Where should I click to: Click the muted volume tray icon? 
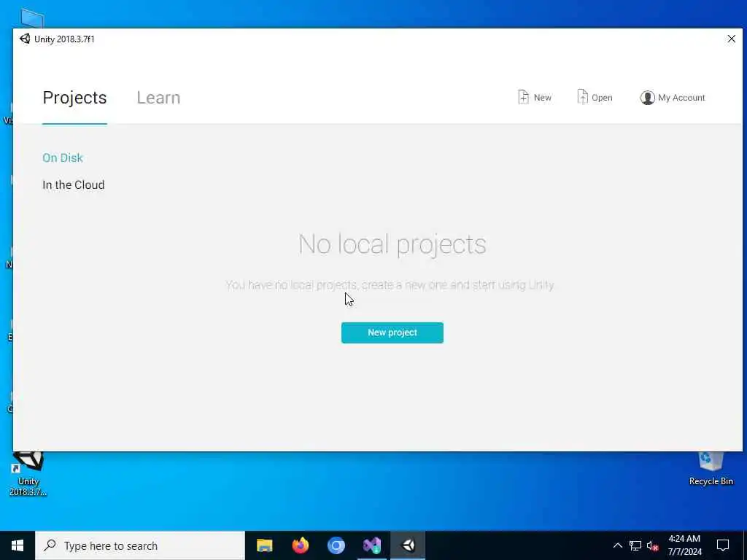click(653, 546)
